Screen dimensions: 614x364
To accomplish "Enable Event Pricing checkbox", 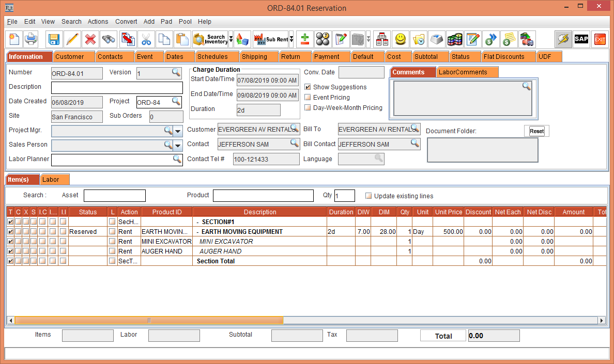I will tap(307, 98).
